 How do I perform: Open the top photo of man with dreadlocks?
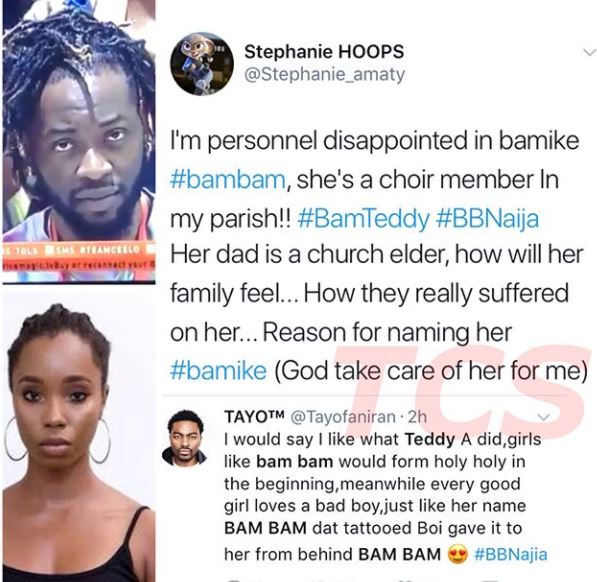pos(79,142)
